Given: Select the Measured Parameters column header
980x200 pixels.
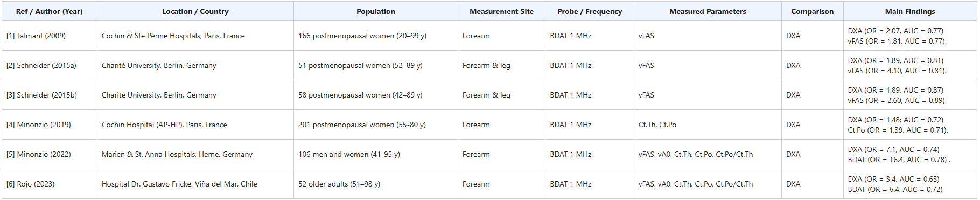Looking at the screenshot, I should click(x=708, y=11).
